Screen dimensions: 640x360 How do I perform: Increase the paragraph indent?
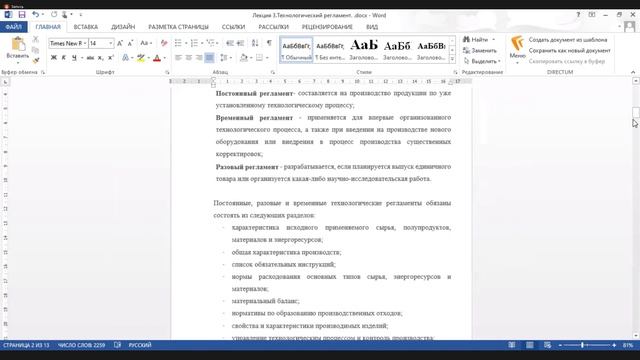pyautogui.click(x=240, y=43)
